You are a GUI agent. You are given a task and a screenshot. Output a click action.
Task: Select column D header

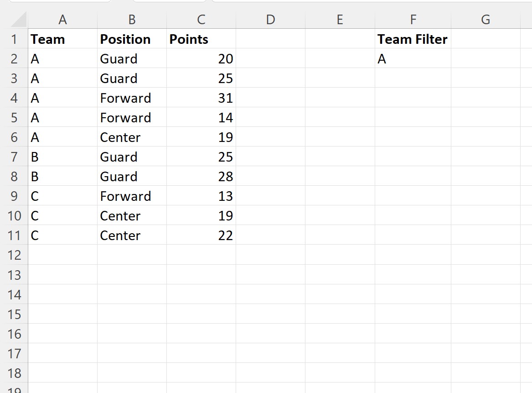270,19
